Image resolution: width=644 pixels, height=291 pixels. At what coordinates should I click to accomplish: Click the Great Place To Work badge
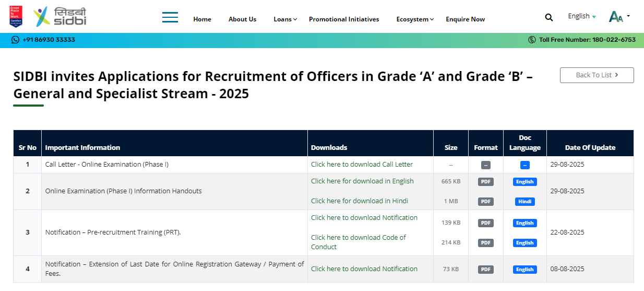[x=16, y=16]
